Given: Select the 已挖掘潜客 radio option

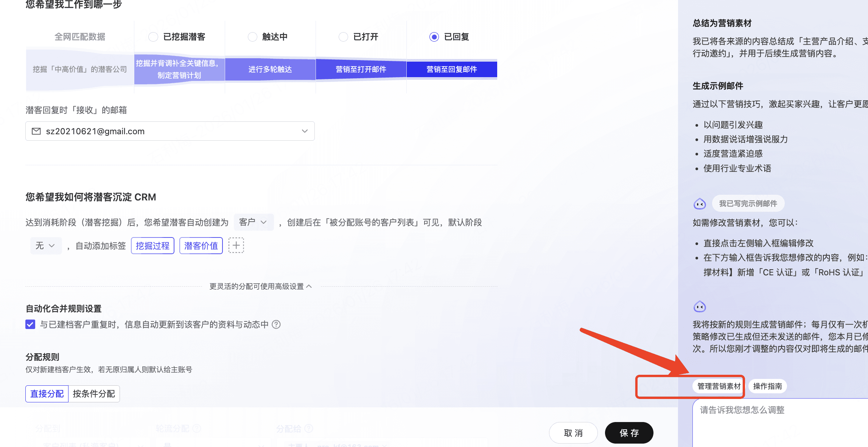Looking at the screenshot, I should 153,37.
